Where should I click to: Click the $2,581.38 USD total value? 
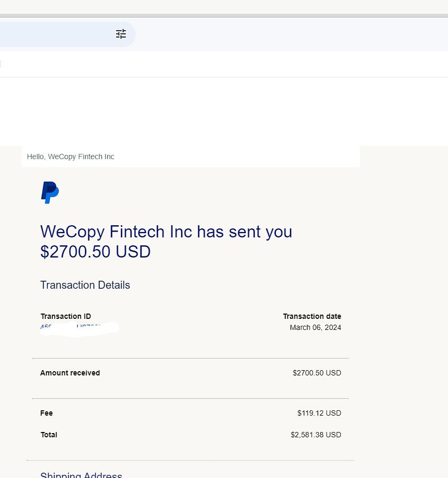point(315,435)
